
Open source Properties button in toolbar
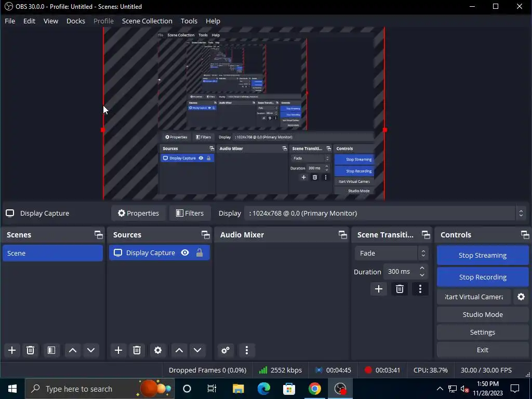tap(138, 213)
